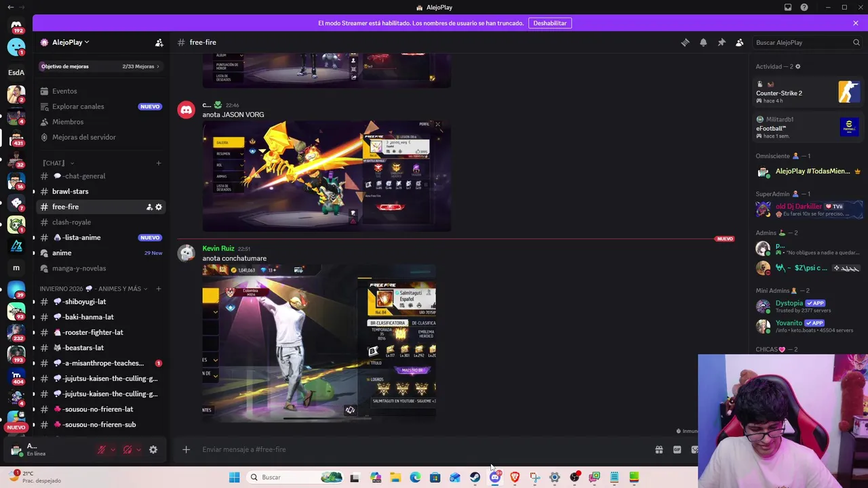Open microphone input options arrow
The image size is (868, 488).
(x=113, y=449)
